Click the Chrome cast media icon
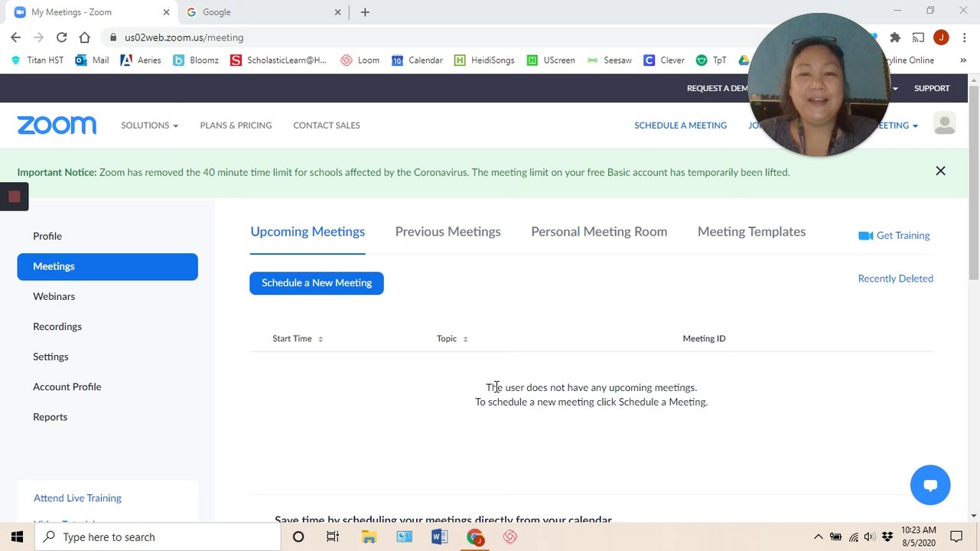Image resolution: width=980 pixels, height=551 pixels. (x=918, y=37)
